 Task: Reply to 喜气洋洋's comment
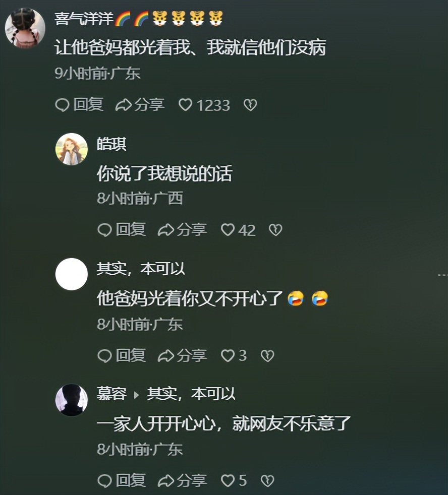pyautogui.click(x=79, y=105)
